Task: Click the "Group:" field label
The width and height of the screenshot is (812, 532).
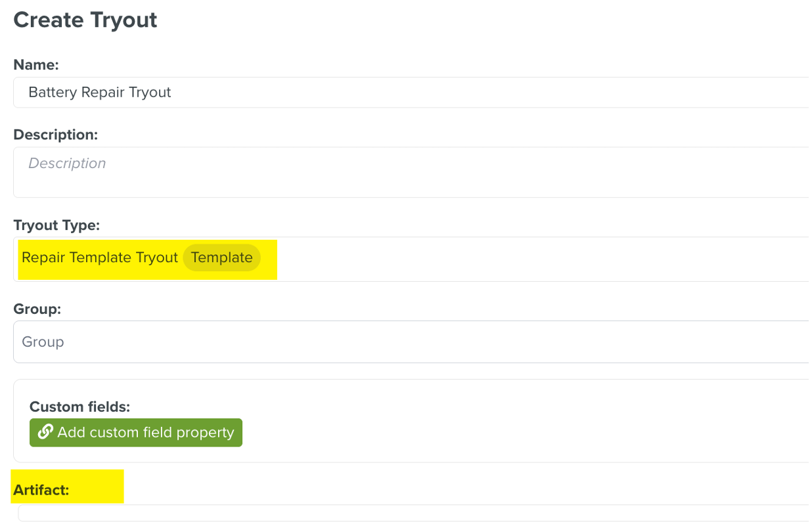Action: click(x=37, y=309)
